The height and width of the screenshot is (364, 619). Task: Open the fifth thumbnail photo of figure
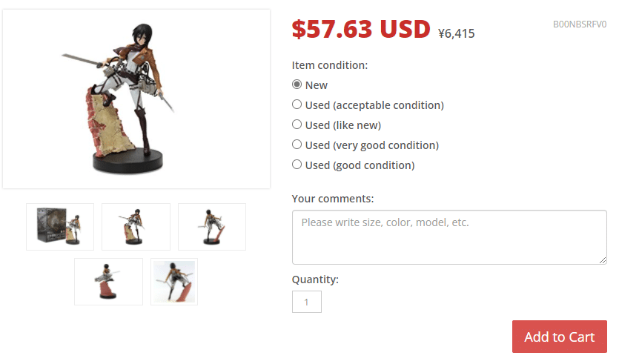coord(174,282)
